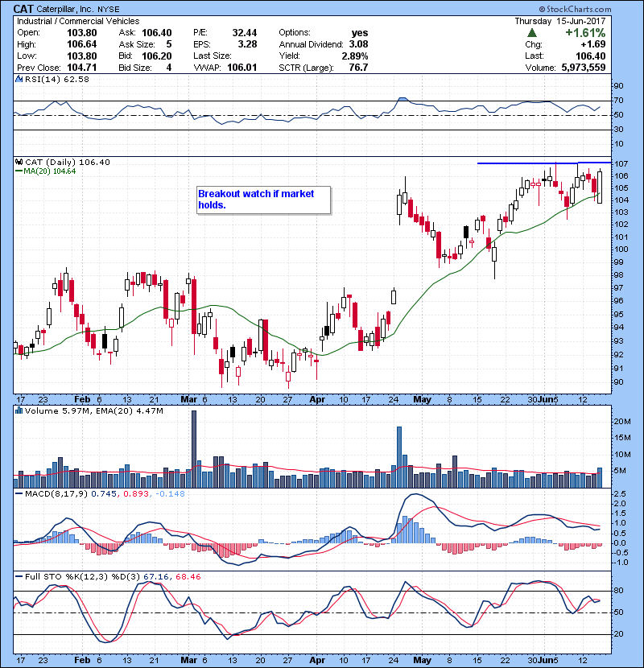Click the May label under the price chart
This screenshot has width=644, height=668.
[422, 400]
